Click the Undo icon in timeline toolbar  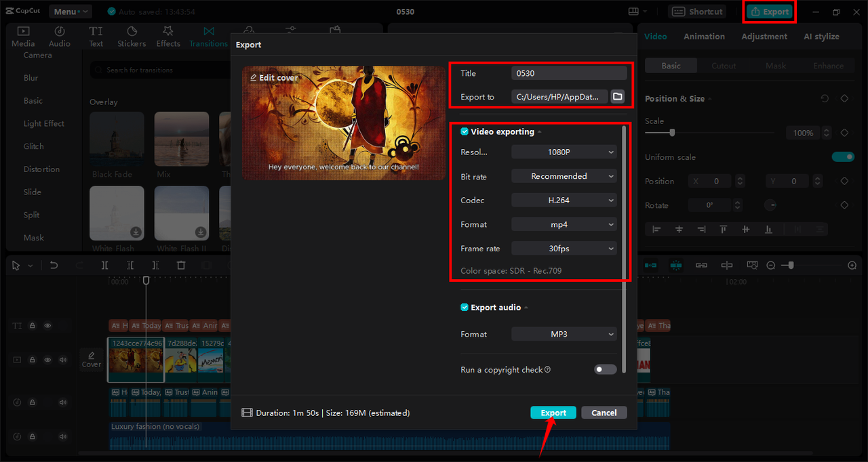coord(54,266)
